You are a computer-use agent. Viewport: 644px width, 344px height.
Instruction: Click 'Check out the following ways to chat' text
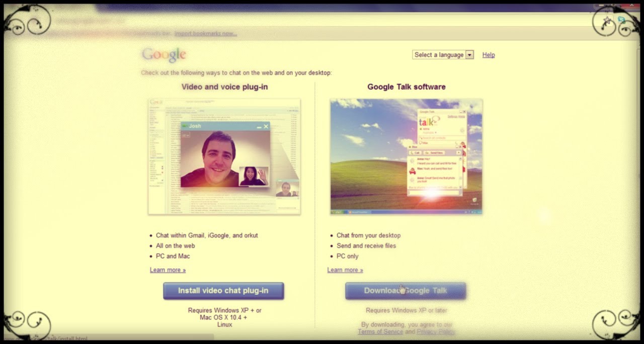[236, 73]
